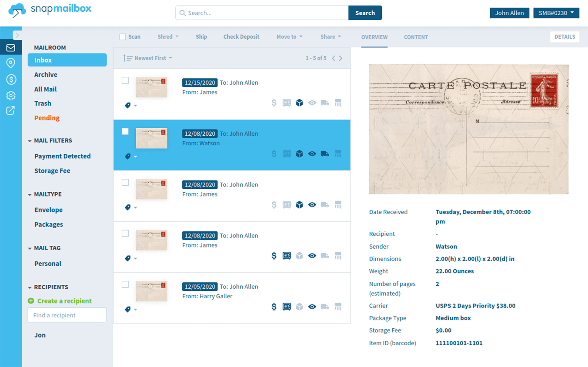Screen dimensions: 588x367
Task: Click Create a recipient link
Action: coord(60,301)
